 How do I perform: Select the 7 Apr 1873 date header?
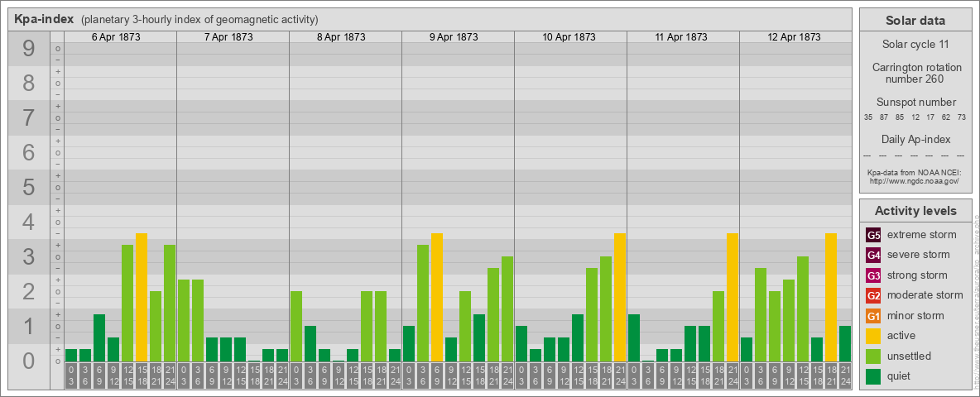[228, 37]
